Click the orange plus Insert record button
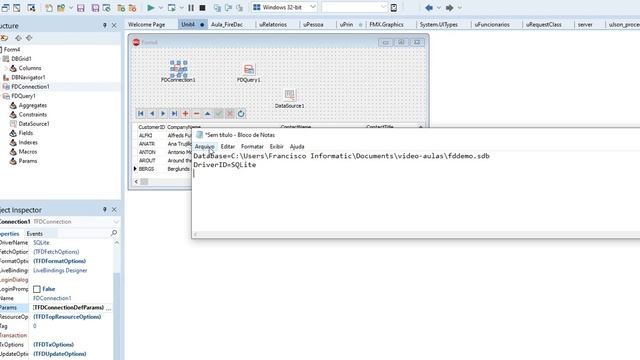 coord(185,113)
